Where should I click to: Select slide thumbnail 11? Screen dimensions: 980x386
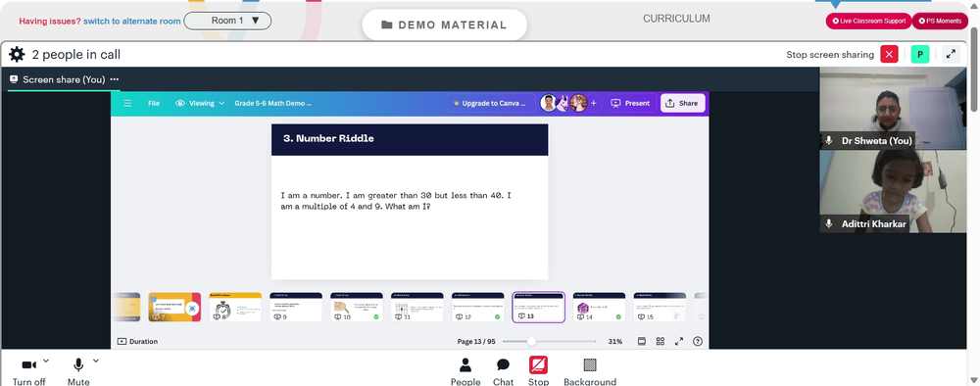(416, 308)
